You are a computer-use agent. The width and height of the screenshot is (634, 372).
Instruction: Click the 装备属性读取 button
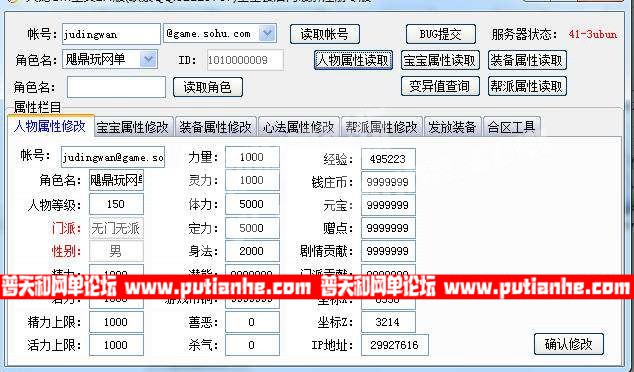click(527, 60)
